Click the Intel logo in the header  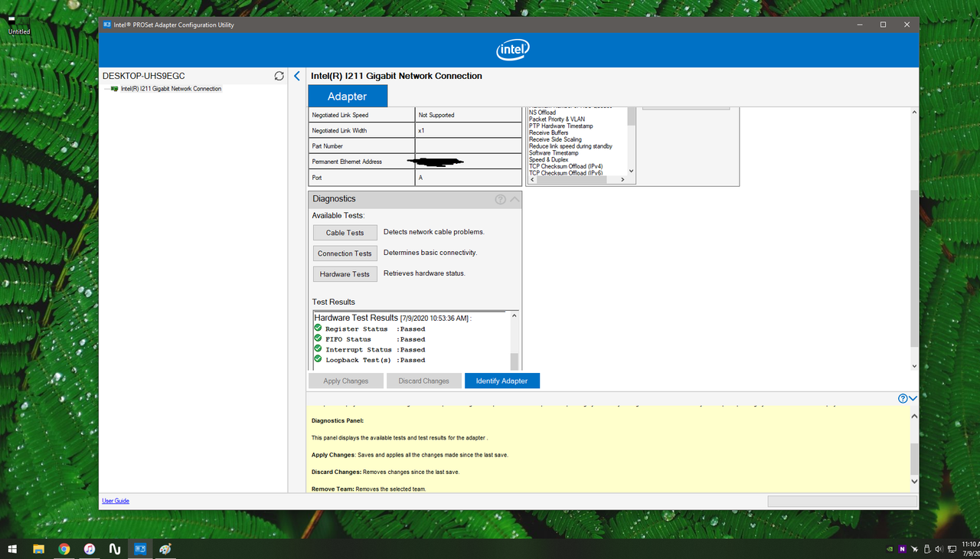coord(513,51)
